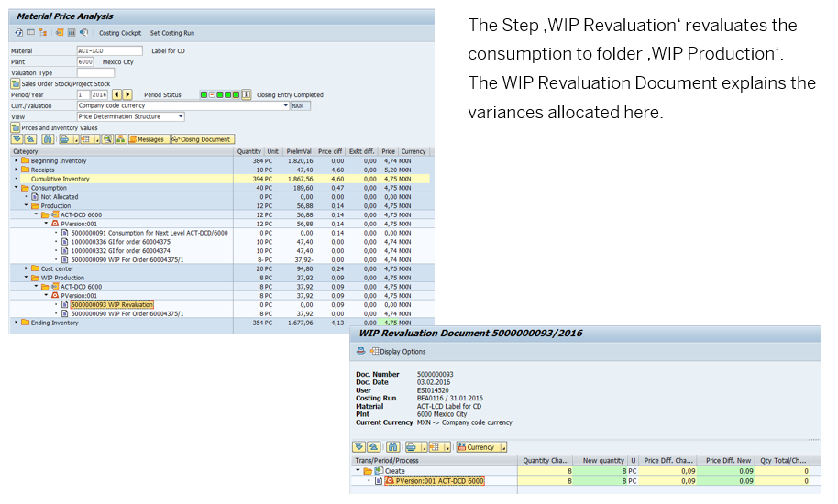This screenshot has height=504, width=838.
Task: Go to the next period using right arrow
Action: (x=127, y=94)
